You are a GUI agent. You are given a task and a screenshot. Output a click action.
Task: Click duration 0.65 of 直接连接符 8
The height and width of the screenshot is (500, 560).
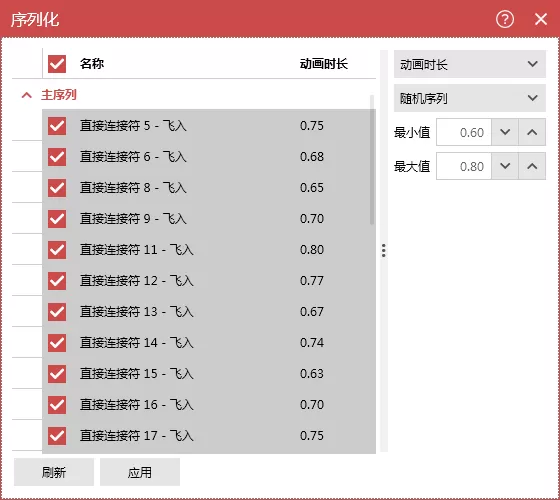tap(312, 188)
